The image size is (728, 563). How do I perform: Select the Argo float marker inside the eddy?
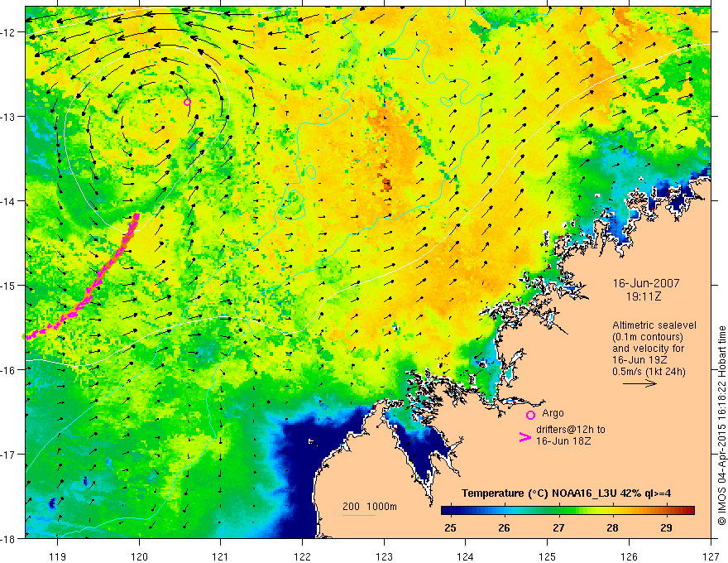[x=187, y=102]
